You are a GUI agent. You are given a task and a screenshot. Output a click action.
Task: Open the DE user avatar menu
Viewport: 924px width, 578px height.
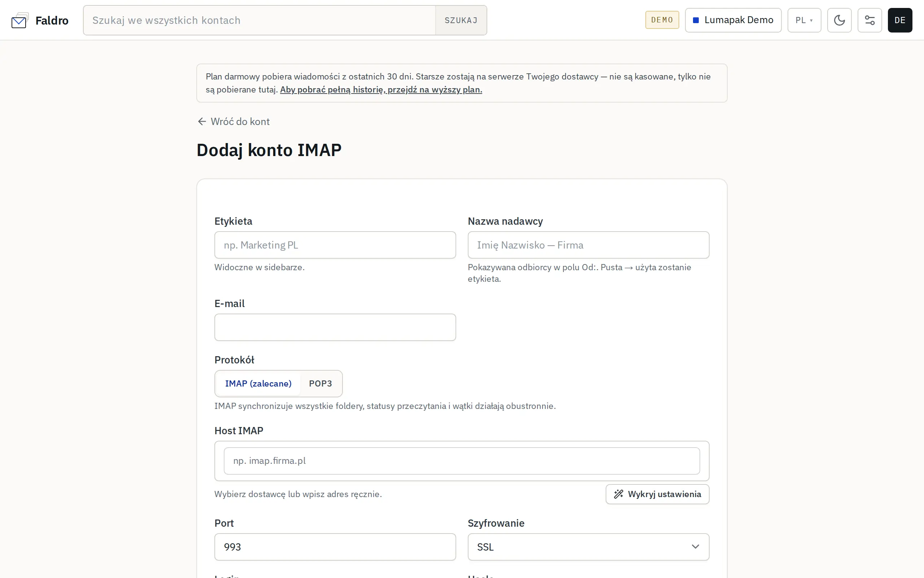pyautogui.click(x=900, y=20)
